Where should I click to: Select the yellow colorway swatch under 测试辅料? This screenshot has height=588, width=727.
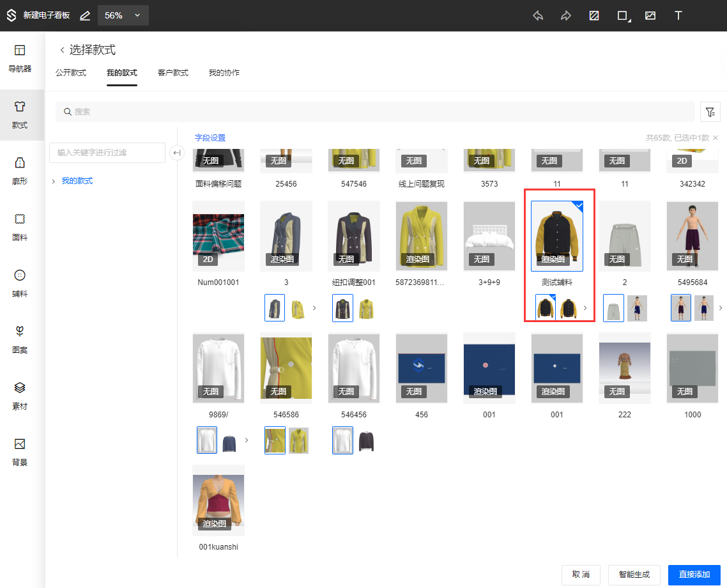point(568,308)
